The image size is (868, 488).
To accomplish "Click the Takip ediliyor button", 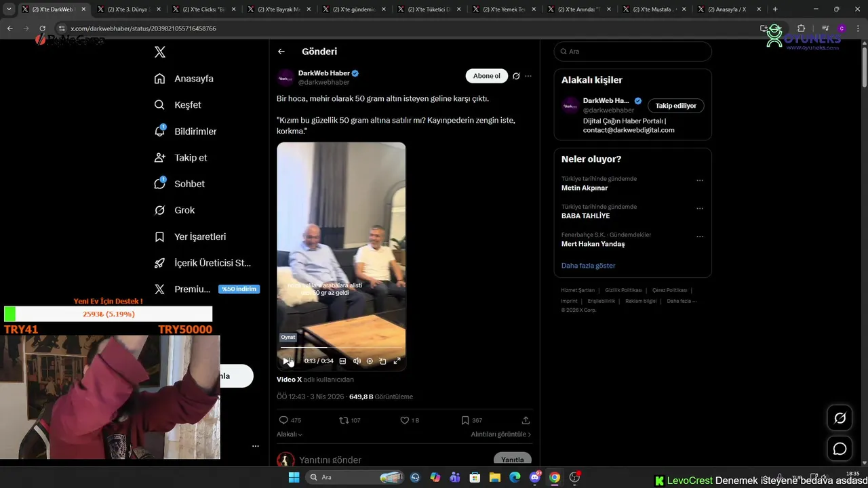I will pos(676,106).
